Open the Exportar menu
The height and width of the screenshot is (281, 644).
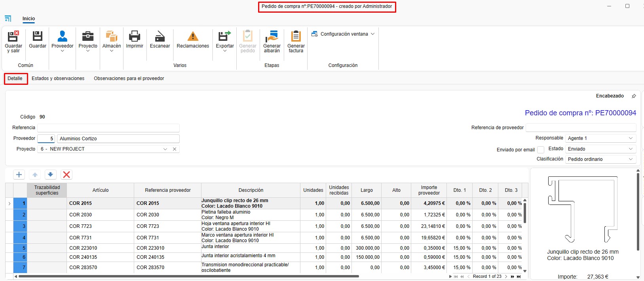225,42
